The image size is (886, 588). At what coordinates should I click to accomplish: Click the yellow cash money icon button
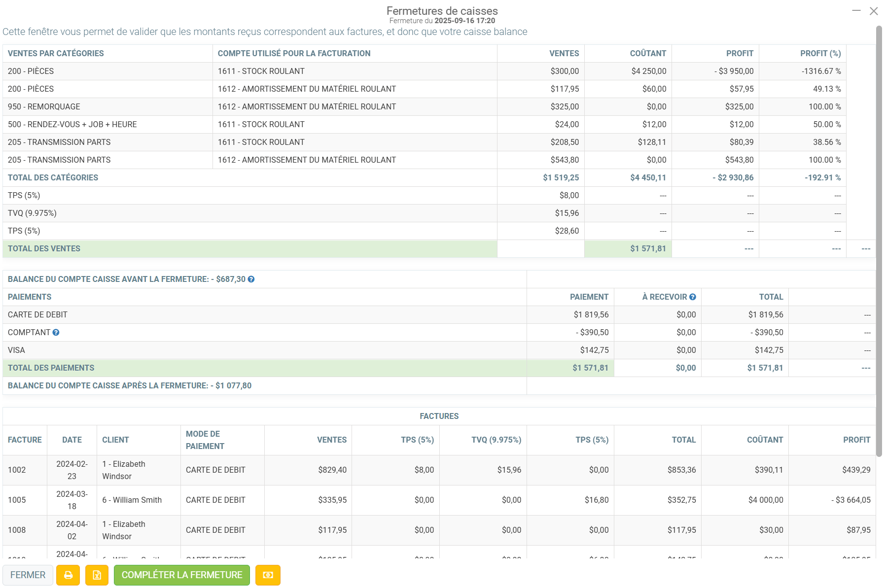click(268, 575)
